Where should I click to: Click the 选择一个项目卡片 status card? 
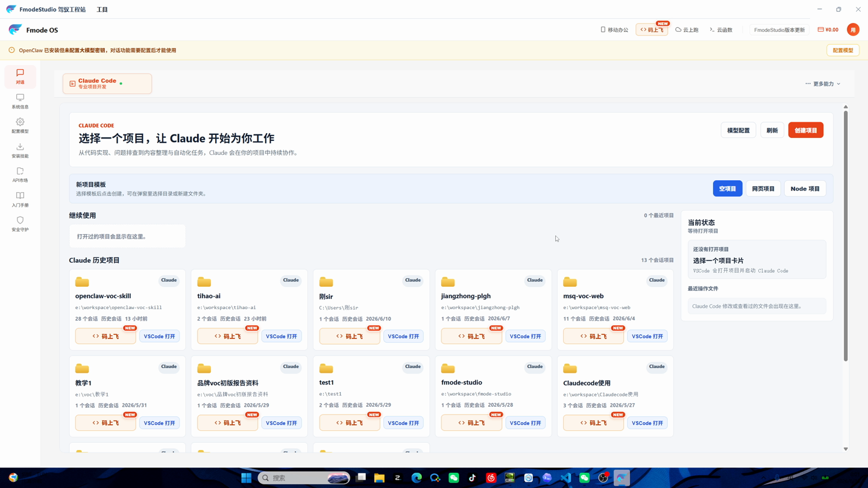[757, 260]
